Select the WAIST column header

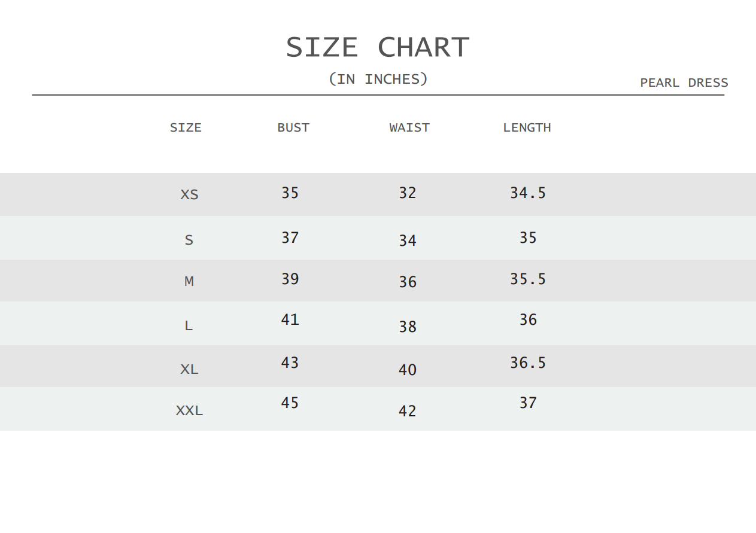click(x=409, y=127)
